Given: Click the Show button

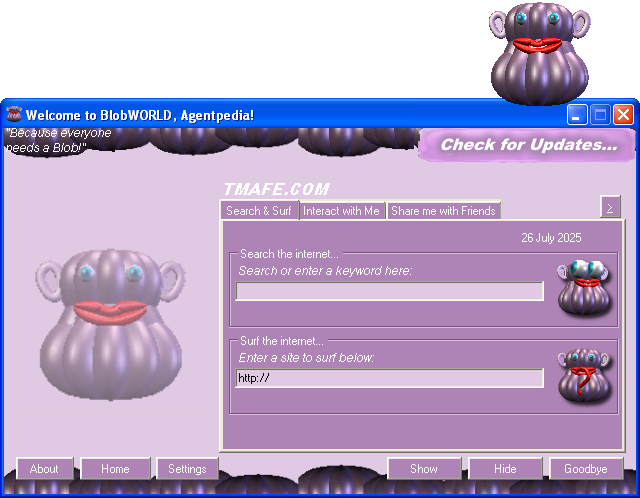Looking at the screenshot, I should [424, 469].
